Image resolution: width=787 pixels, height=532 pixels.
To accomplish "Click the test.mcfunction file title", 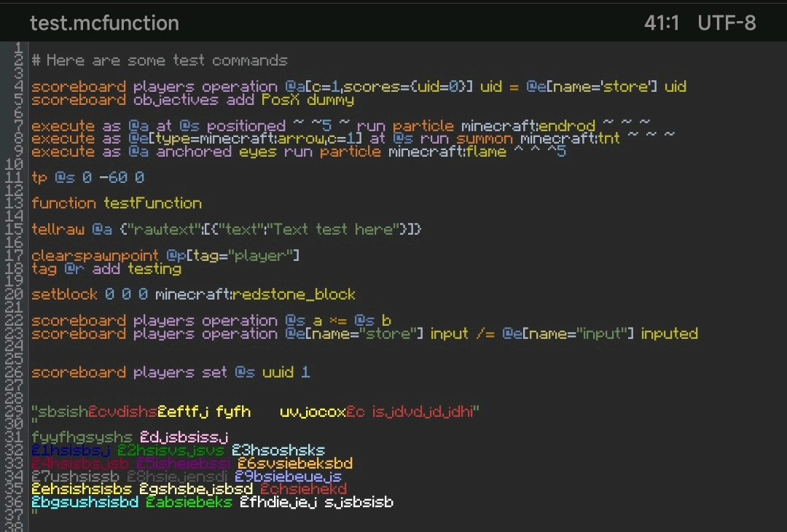I will coord(104,23).
